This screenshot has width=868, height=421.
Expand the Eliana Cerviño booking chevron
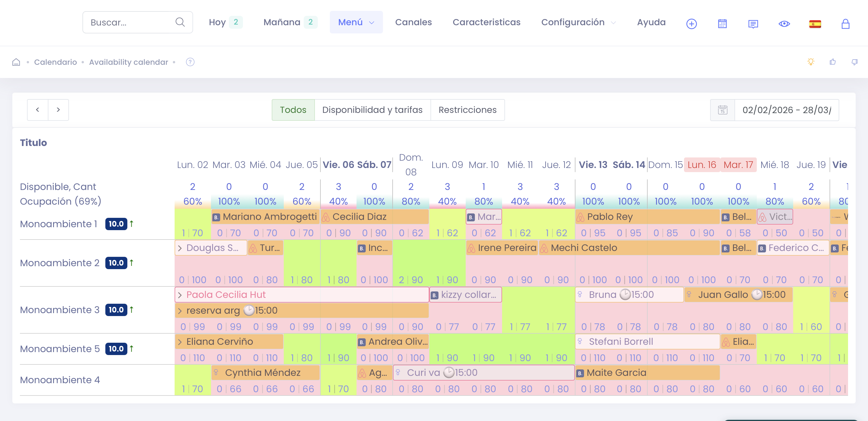coord(180,342)
